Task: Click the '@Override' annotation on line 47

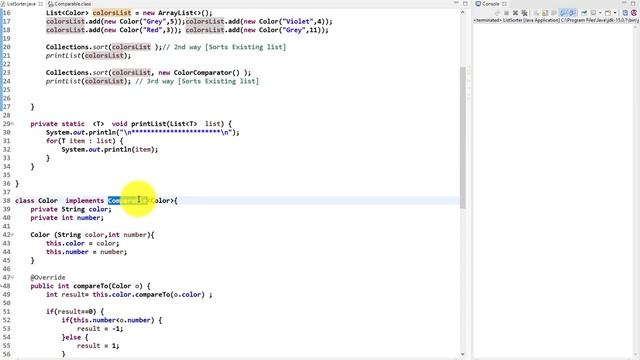Action: click(48, 277)
